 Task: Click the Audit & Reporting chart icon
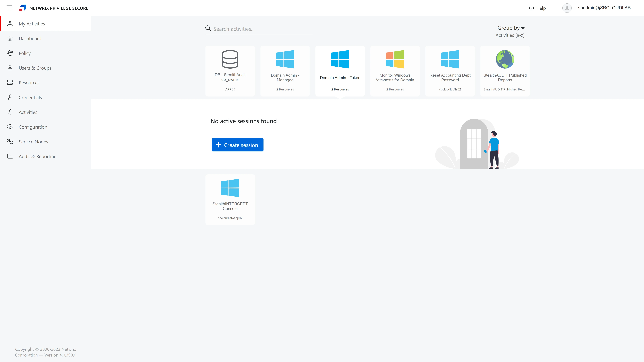(x=10, y=156)
